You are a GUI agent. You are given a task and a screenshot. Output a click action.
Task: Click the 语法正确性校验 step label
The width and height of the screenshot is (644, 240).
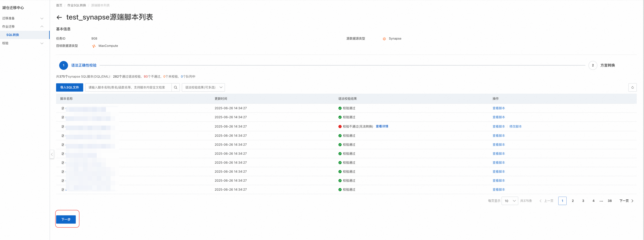(84, 65)
